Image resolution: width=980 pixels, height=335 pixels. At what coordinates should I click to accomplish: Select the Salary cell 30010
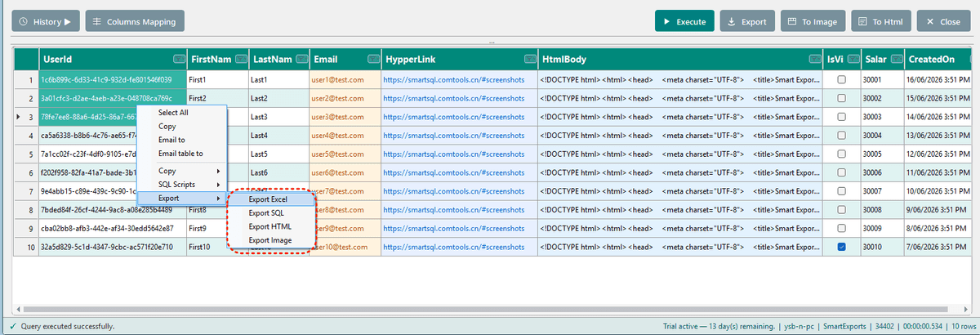pyautogui.click(x=881, y=247)
